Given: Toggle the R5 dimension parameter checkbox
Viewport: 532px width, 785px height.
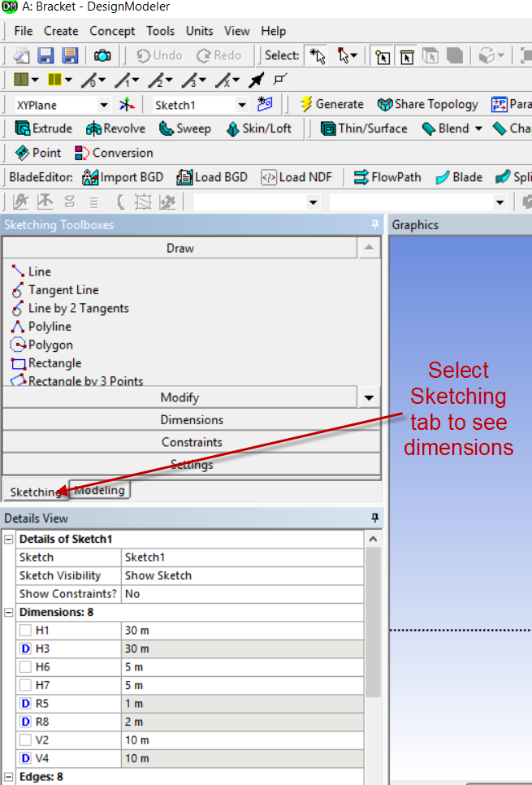Looking at the screenshot, I should point(25,704).
